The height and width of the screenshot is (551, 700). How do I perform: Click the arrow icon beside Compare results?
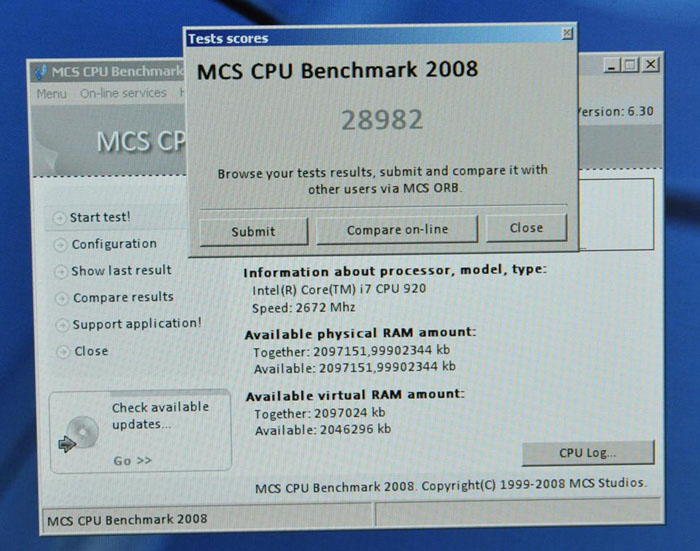tap(62, 298)
